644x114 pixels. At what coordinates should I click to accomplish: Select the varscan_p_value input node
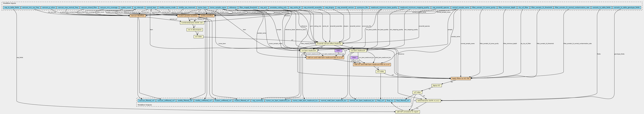48,8
